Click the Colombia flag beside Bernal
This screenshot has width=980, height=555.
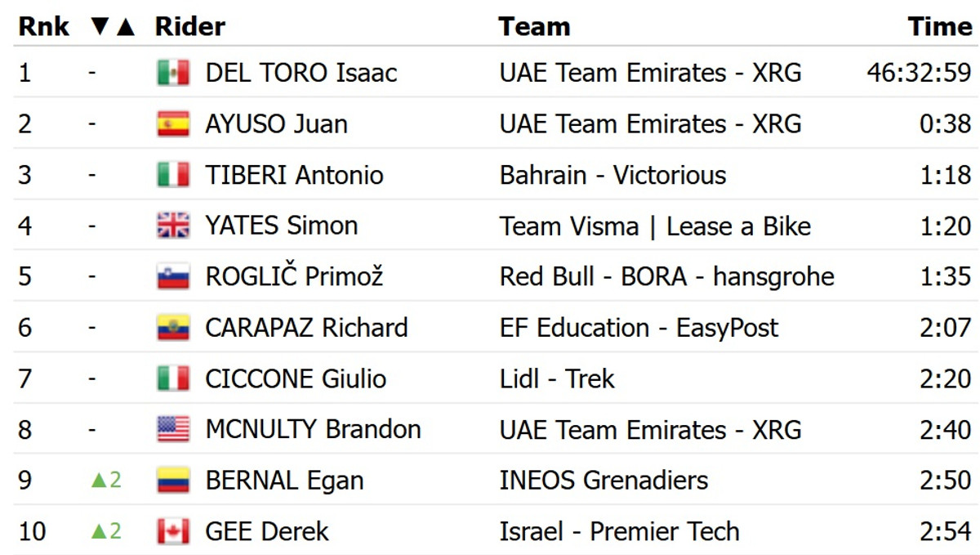tap(173, 481)
